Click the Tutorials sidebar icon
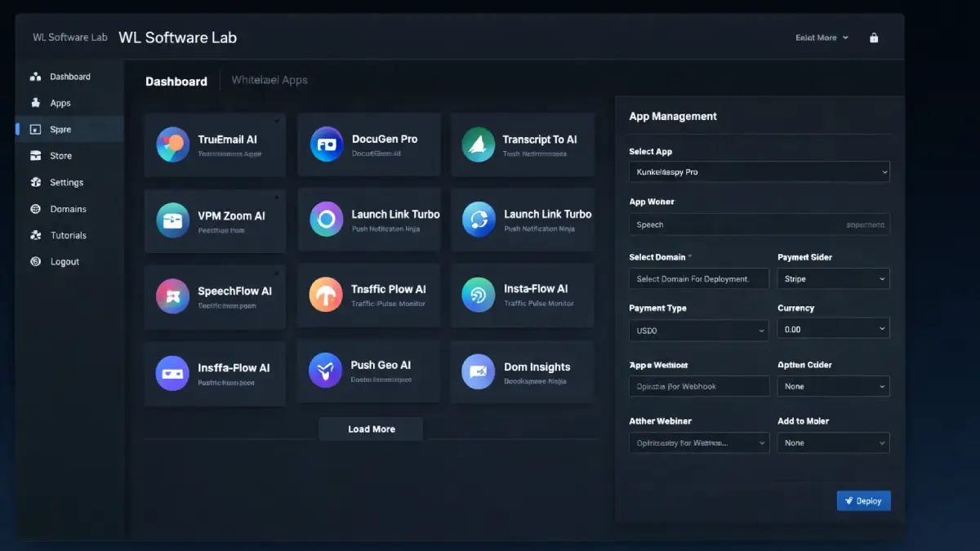Viewport: 980px width, 551px height. pos(35,235)
